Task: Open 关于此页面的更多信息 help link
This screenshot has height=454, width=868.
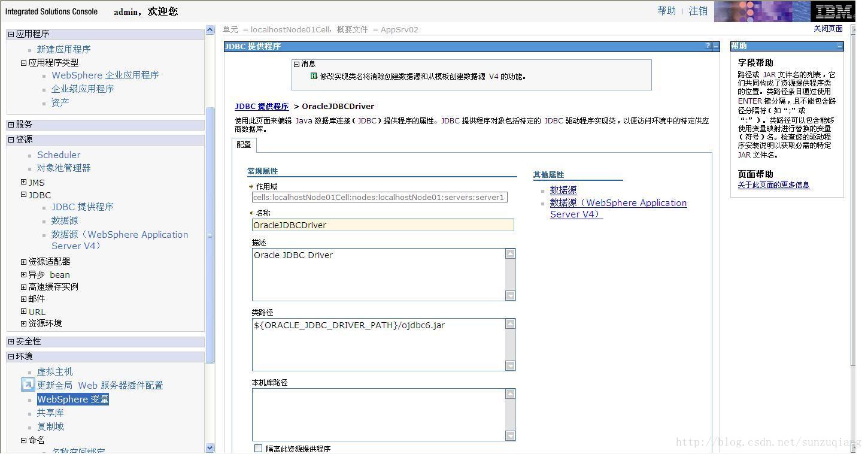Action: point(773,185)
